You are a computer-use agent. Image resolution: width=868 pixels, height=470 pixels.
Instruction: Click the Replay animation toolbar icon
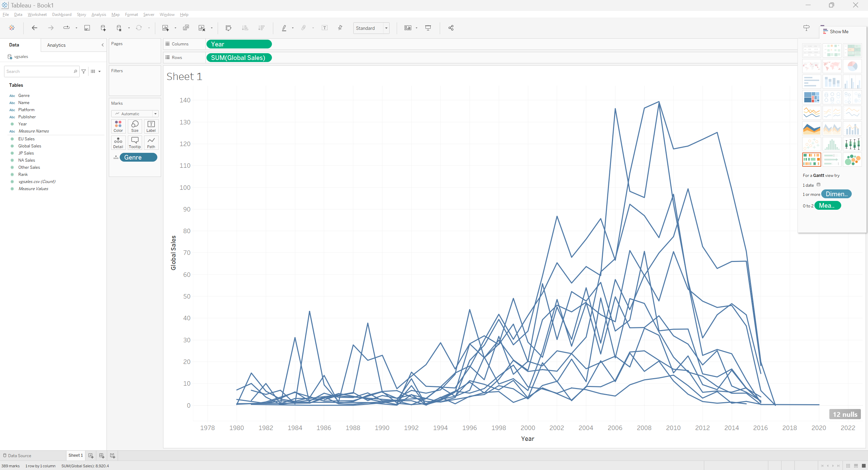click(66, 28)
